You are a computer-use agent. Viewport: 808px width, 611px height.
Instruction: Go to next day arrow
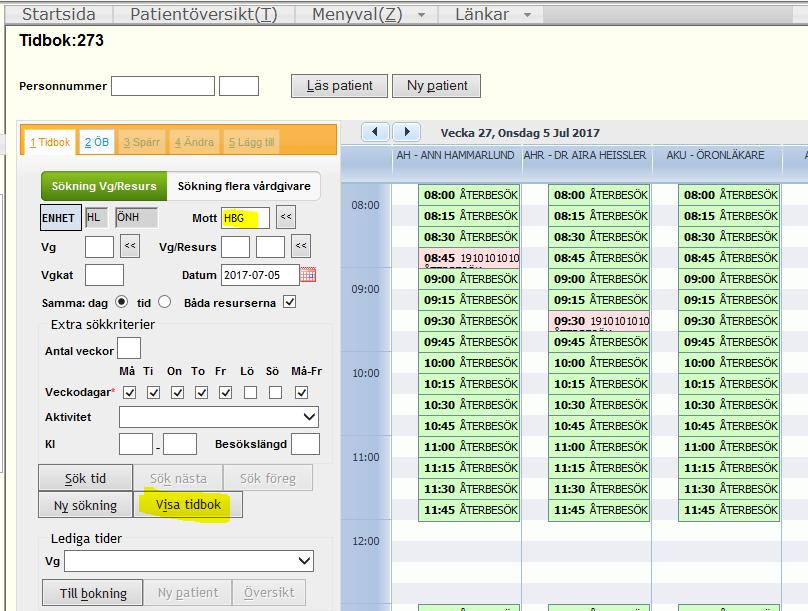point(407,132)
